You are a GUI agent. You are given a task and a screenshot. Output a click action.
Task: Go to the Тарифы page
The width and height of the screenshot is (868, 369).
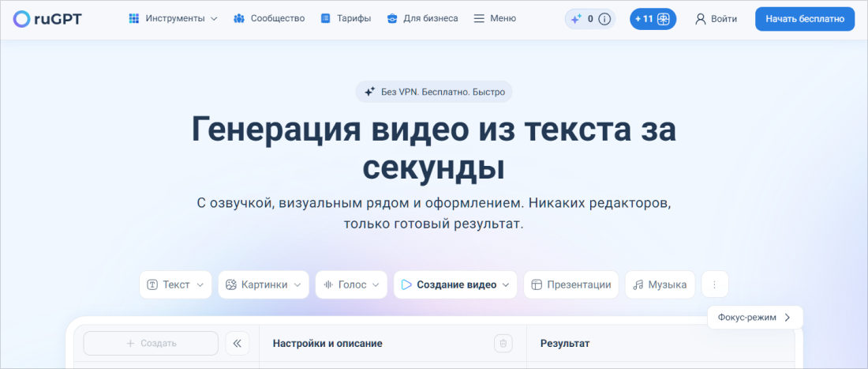point(346,18)
